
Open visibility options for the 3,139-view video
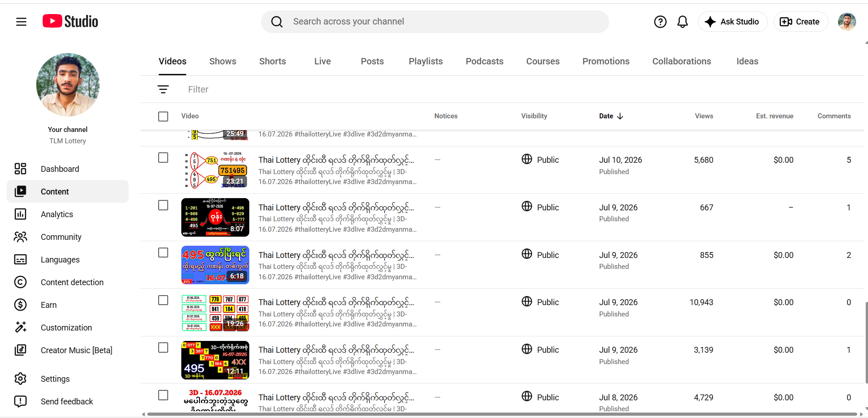(540, 350)
